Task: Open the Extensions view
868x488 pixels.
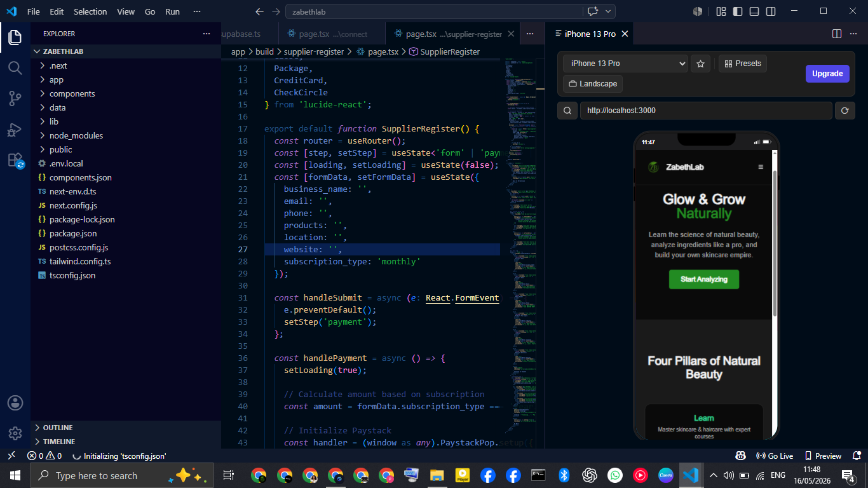Action: tap(15, 160)
